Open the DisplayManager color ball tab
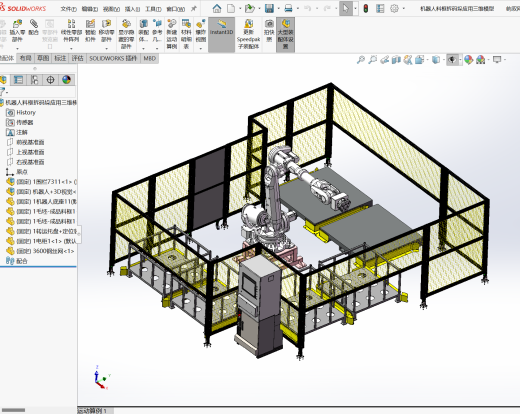This screenshot has width=520, height=414. point(66,80)
